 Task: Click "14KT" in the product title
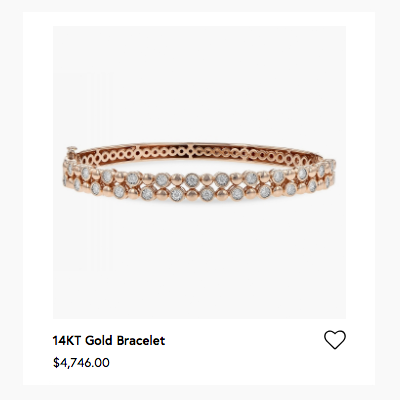(67, 341)
